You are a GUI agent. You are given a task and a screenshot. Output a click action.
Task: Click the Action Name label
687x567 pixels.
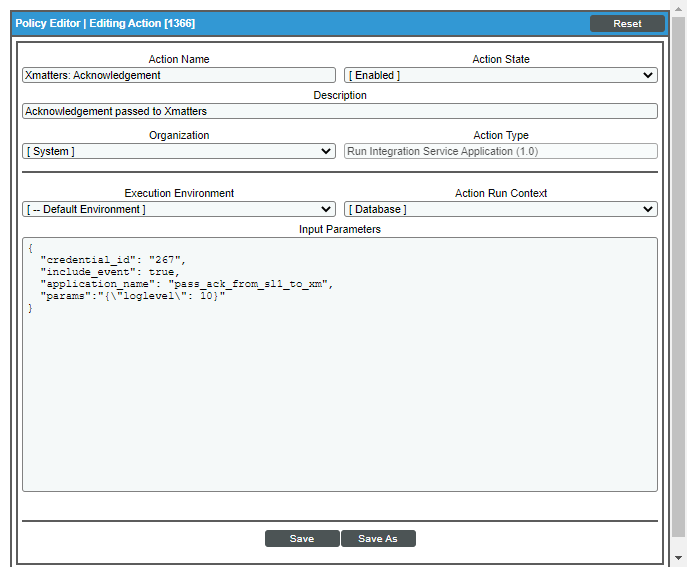point(179,59)
